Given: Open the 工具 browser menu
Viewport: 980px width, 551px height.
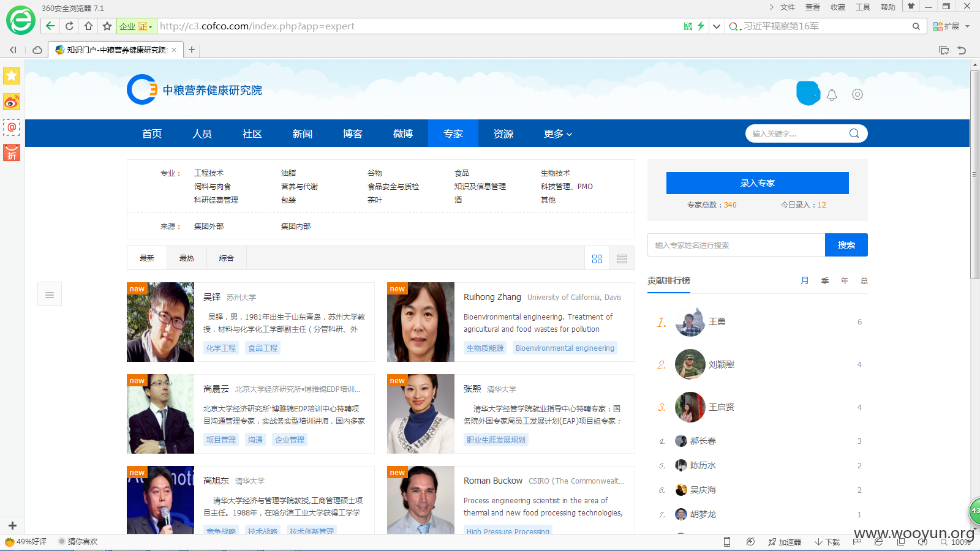Looking at the screenshot, I should (863, 7).
